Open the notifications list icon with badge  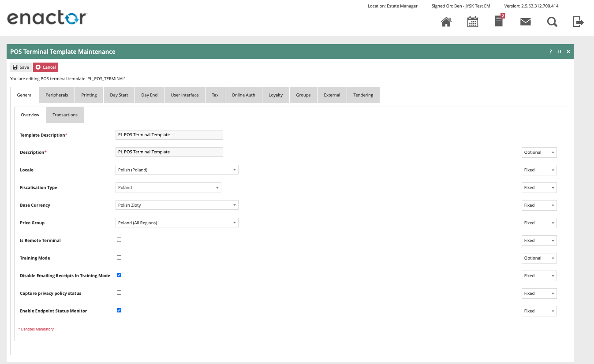499,21
